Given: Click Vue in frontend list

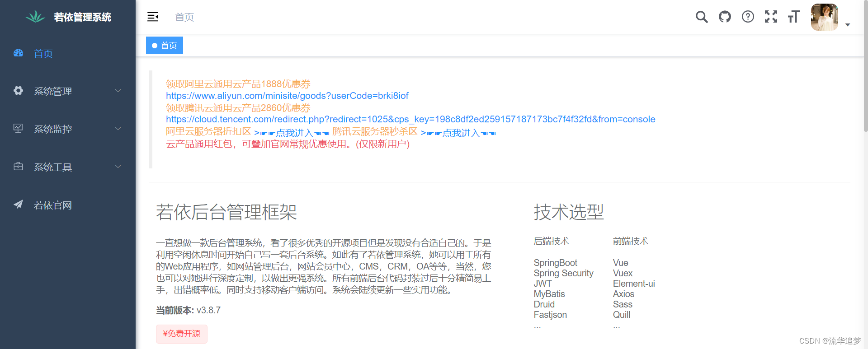Looking at the screenshot, I should 621,263.
